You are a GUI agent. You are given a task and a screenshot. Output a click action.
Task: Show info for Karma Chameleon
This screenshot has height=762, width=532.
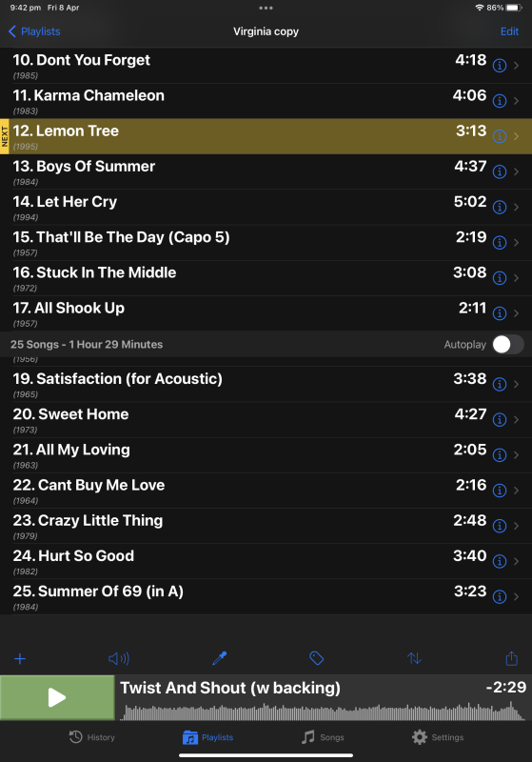[500, 101]
